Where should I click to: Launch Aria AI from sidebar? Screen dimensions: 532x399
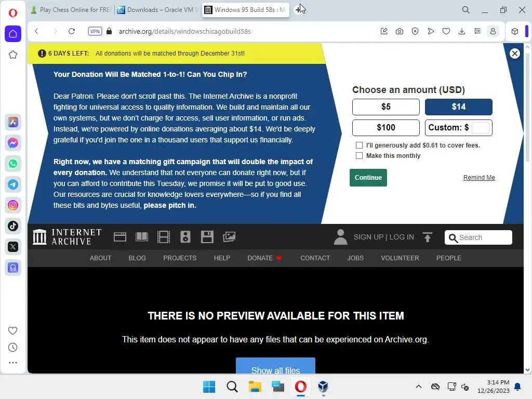point(13,122)
